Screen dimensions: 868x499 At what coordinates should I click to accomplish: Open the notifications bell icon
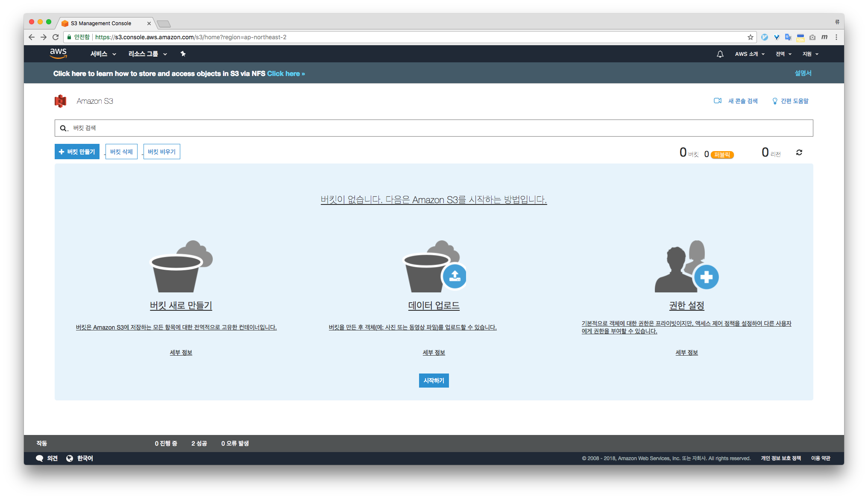720,54
